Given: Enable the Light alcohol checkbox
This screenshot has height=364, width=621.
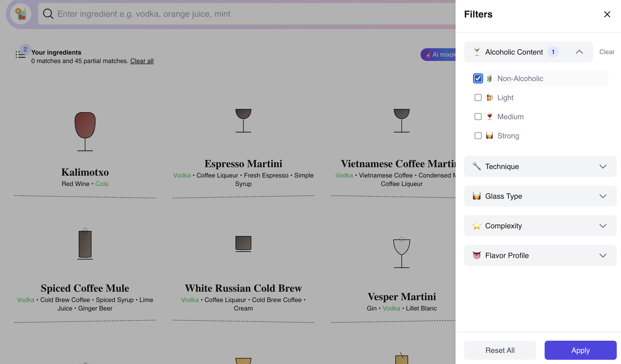Looking at the screenshot, I should point(478,97).
